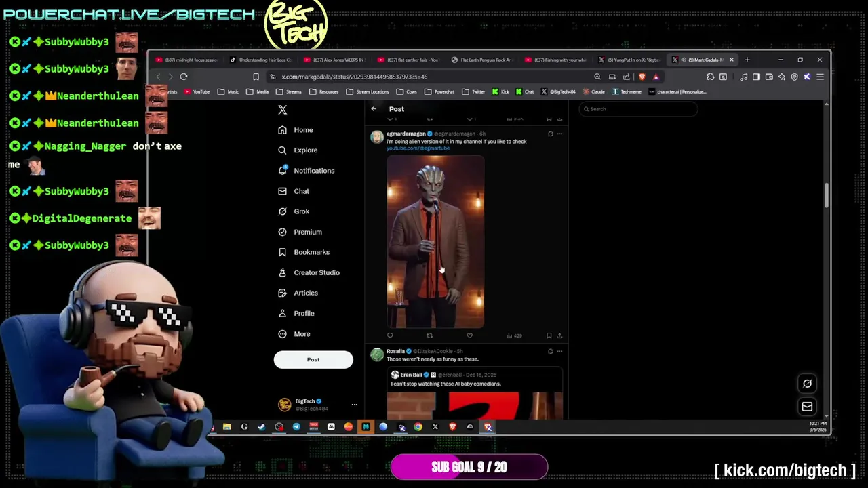Viewport: 868px width, 488px height.
Task: Open browser extensions puzzle icon
Action: point(711,77)
